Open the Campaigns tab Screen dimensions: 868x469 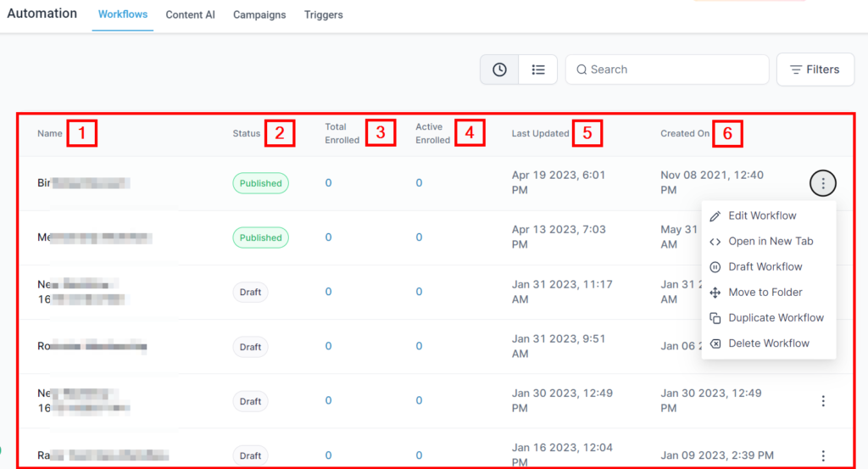point(259,15)
